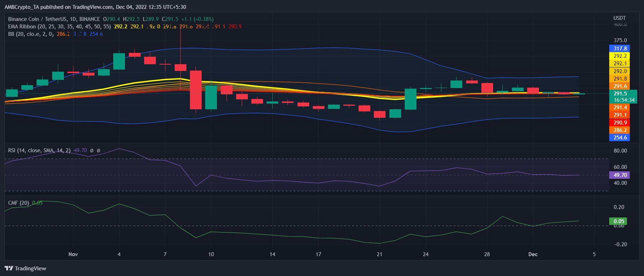Select the CMF (20) indicator legend
The height and width of the screenshot is (276, 644).
19,203
